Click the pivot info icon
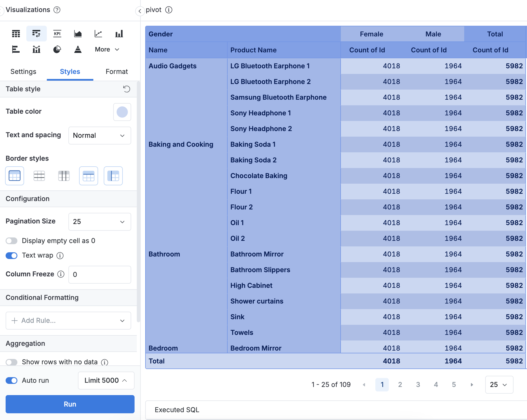The height and width of the screenshot is (420, 527). pos(169,10)
